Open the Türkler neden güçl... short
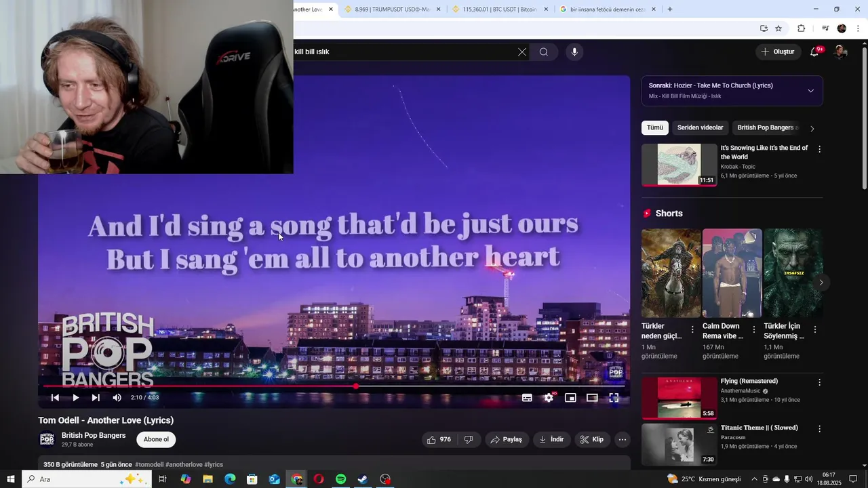This screenshot has width=868, height=488. 671,273
